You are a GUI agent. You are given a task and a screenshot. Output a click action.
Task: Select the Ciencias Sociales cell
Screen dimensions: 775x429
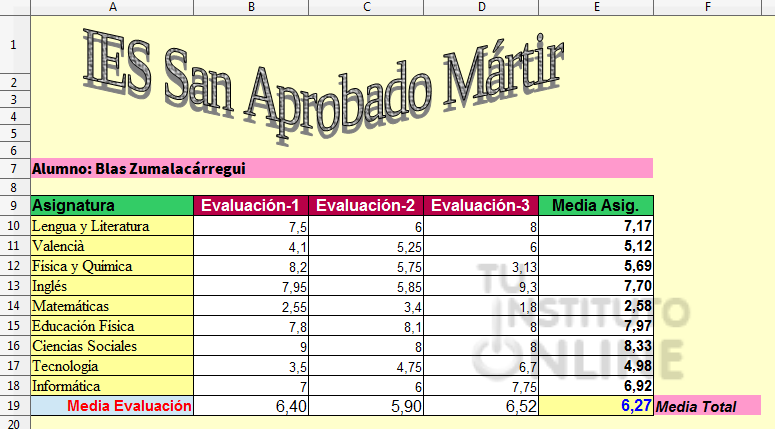click(112, 345)
